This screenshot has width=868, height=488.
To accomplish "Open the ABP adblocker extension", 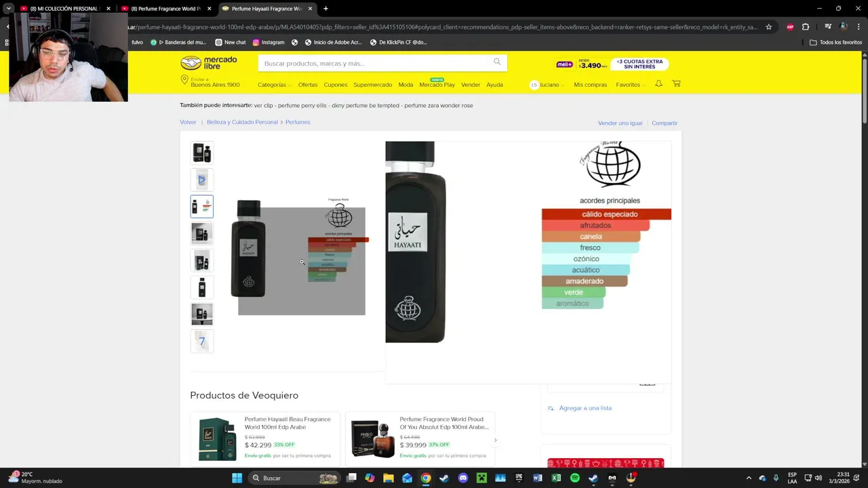I will coord(790,27).
